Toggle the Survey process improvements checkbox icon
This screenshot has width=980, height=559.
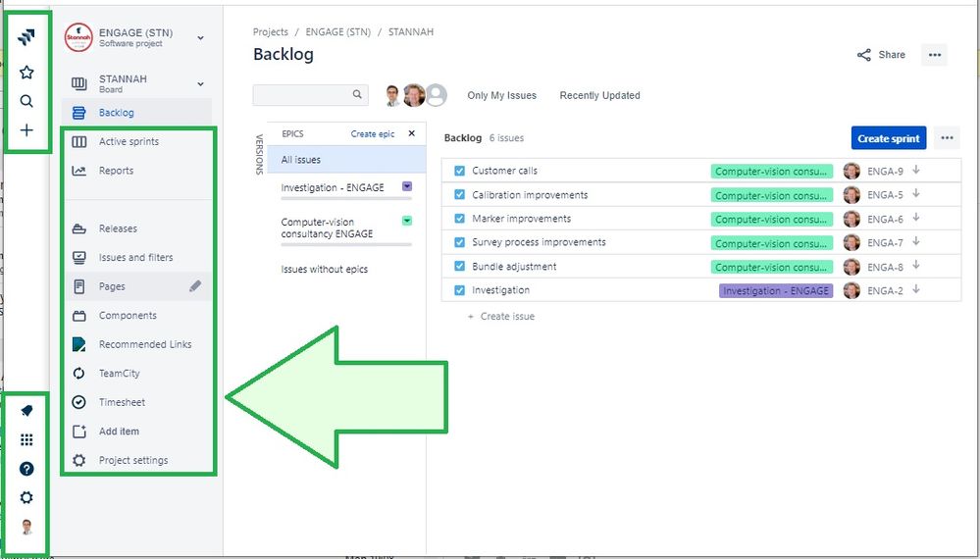click(x=459, y=242)
